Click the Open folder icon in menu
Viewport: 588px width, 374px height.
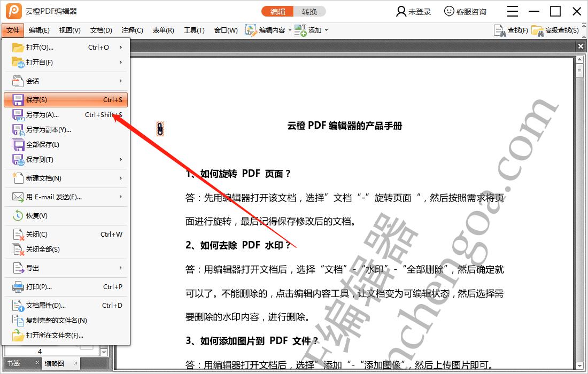coord(18,47)
